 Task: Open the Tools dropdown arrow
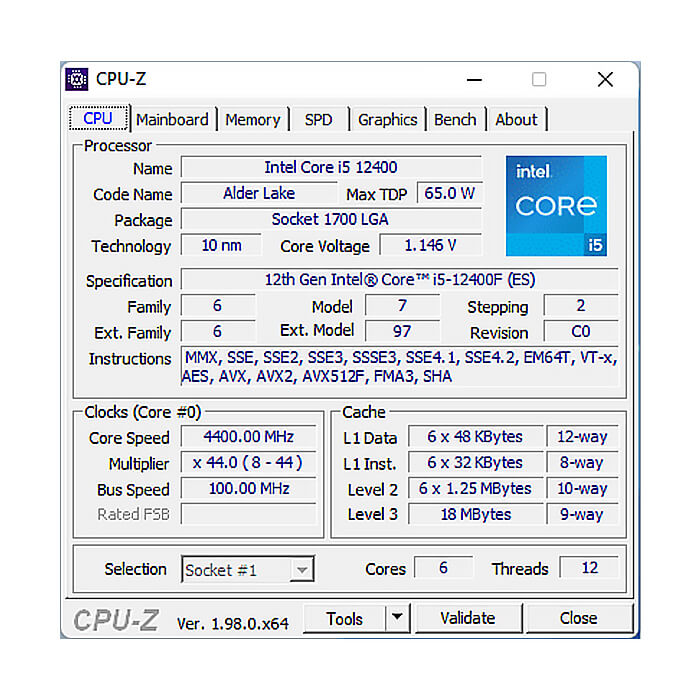click(x=397, y=618)
